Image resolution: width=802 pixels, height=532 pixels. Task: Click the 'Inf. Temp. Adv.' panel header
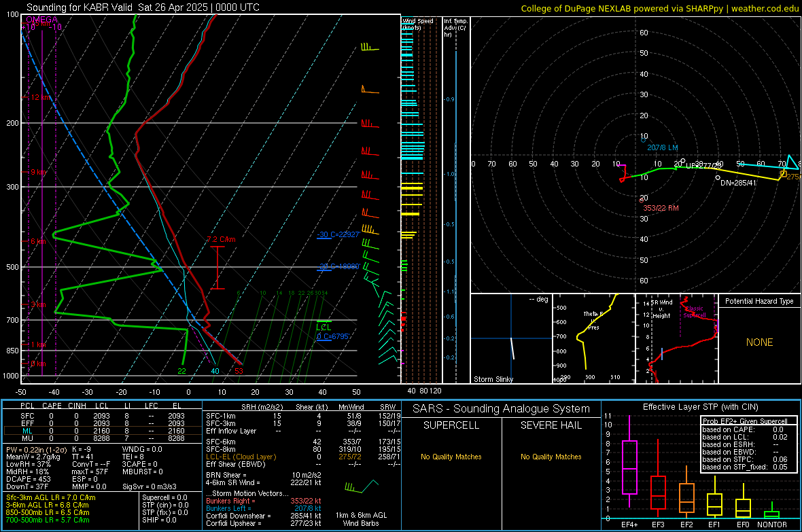coord(455,28)
